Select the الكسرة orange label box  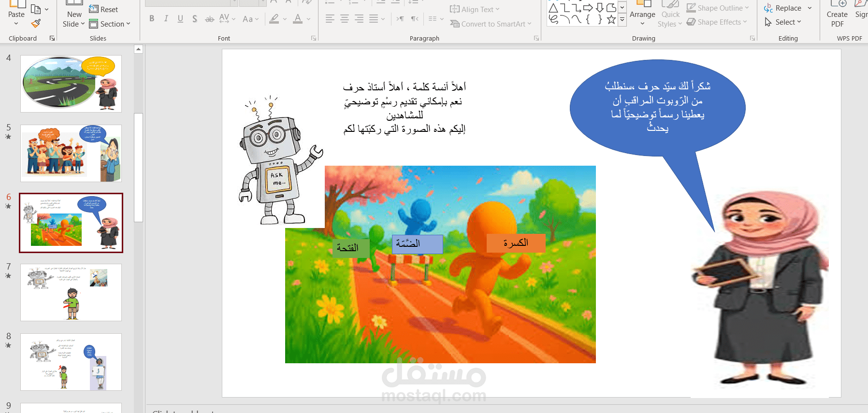click(x=516, y=243)
